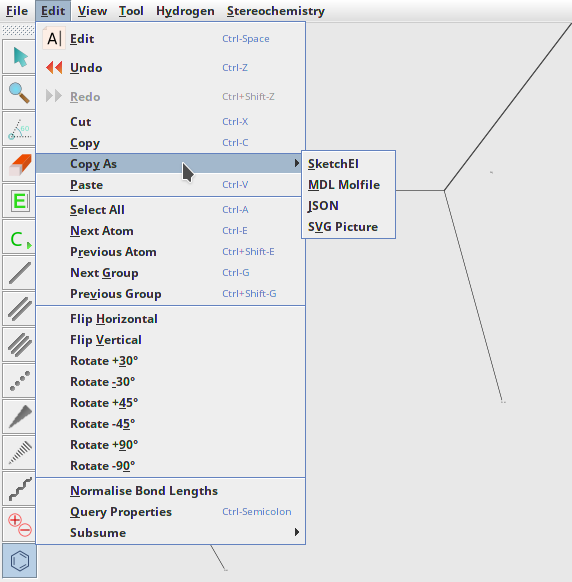Screen dimensions: 572x582
Task: Select the eraser tool
Action: coord(19,165)
